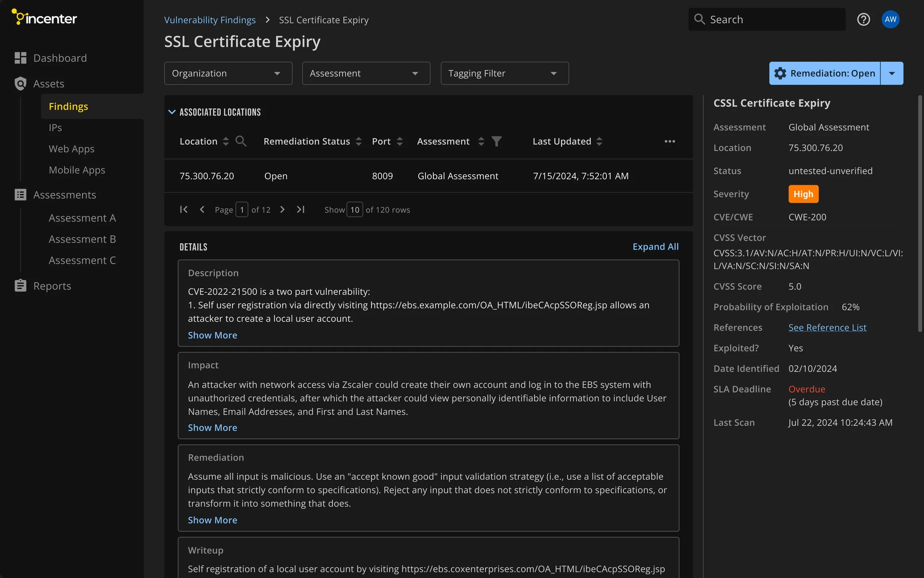Viewport: 924px width, 578px height.
Task: Click the Assessment column filter icon
Action: coord(496,141)
